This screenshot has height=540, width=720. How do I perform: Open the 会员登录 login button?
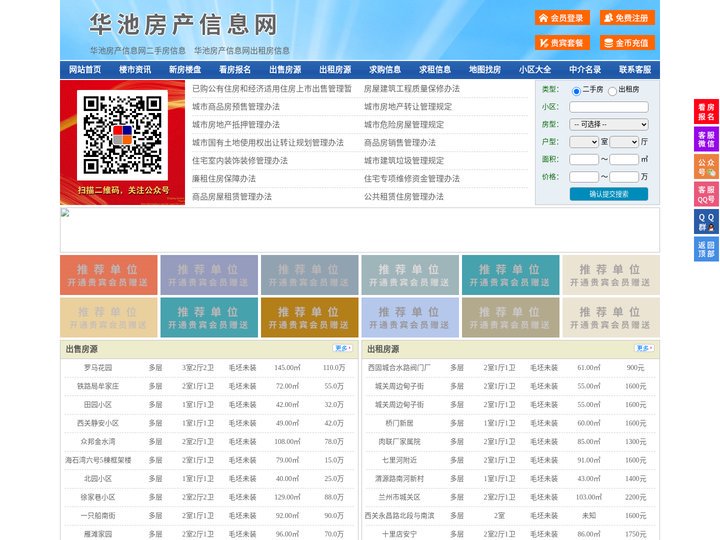click(x=562, y=18)
